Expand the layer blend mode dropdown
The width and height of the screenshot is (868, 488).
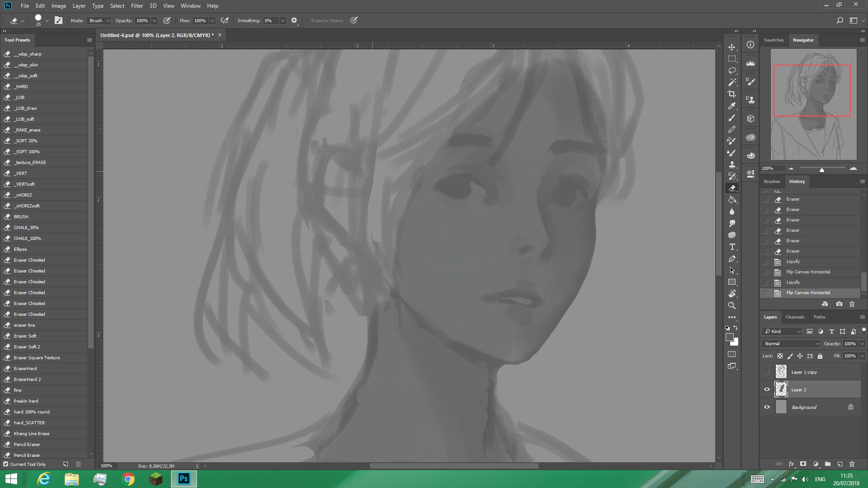[791, 343]
